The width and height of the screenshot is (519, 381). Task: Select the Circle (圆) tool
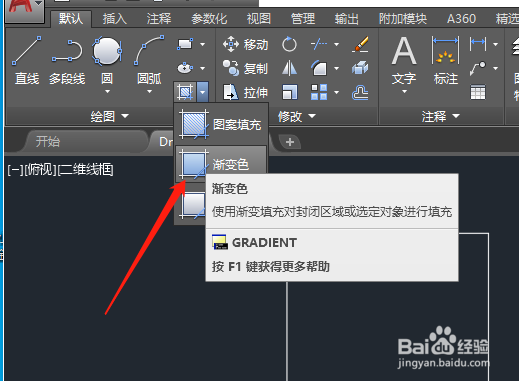pyautogui.click(x=107, y=61)
